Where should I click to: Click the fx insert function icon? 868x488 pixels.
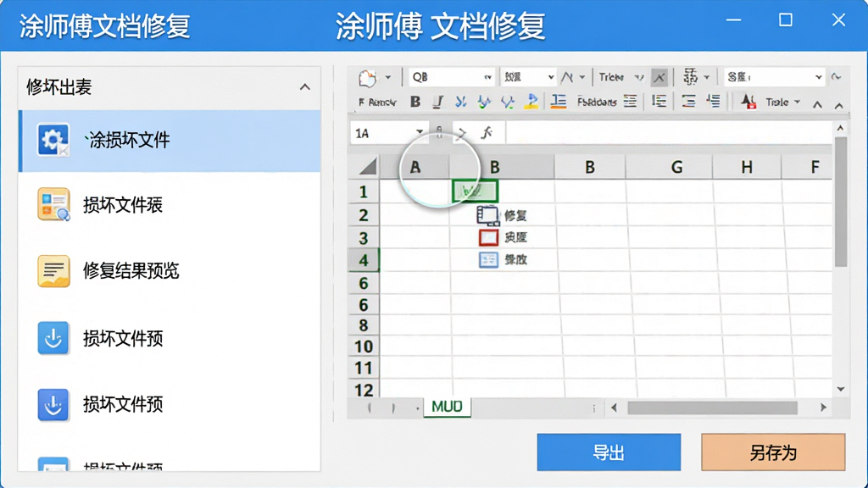[x=487, y=133]
